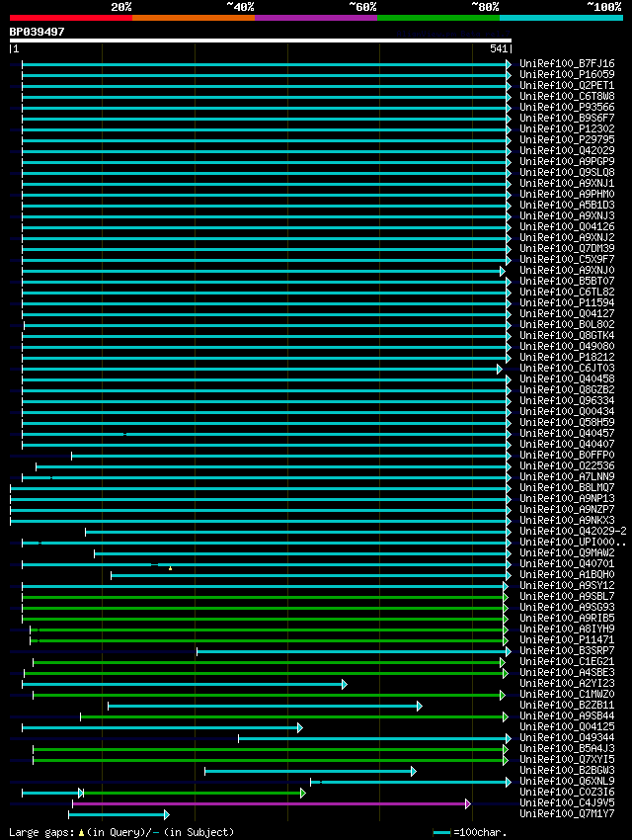Select the UniRef100_Q40457 label
The height and width of the screenshot is (840, 632).
click(x=567, y=433)
